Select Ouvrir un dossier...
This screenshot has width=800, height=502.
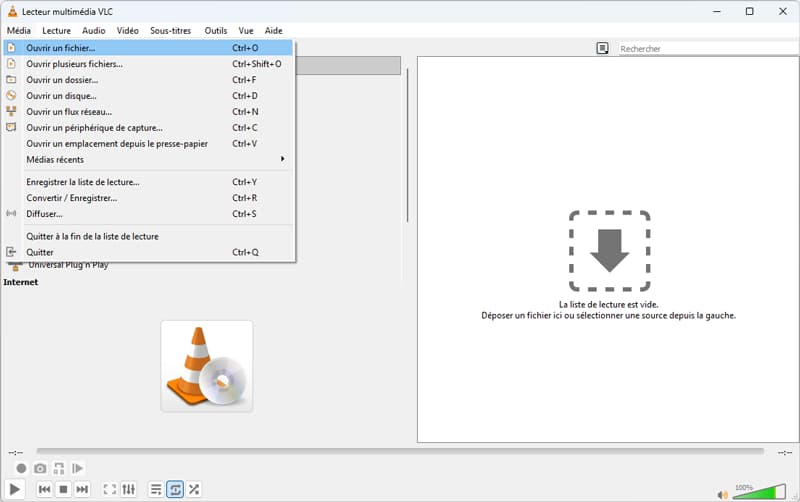pyautogui.click(x=148, y=80)
